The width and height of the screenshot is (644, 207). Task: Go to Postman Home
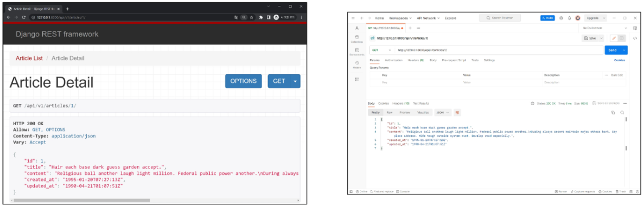click(379, 18)
